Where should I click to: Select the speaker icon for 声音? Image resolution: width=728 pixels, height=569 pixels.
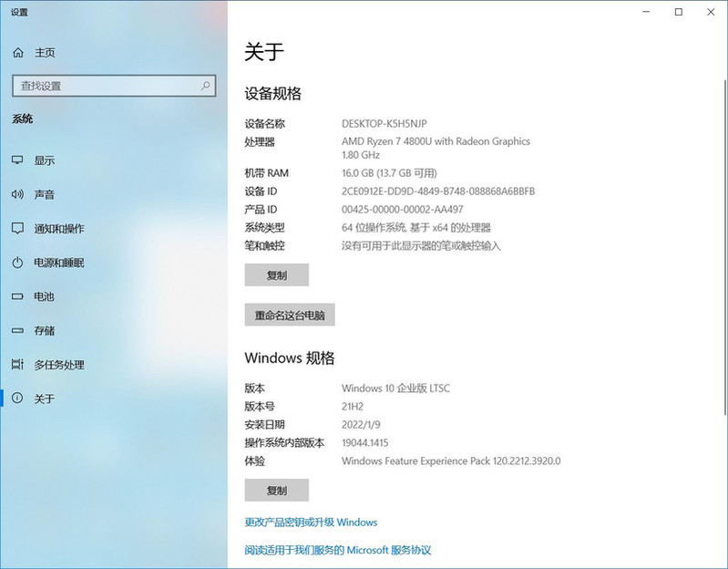point(17,194)
